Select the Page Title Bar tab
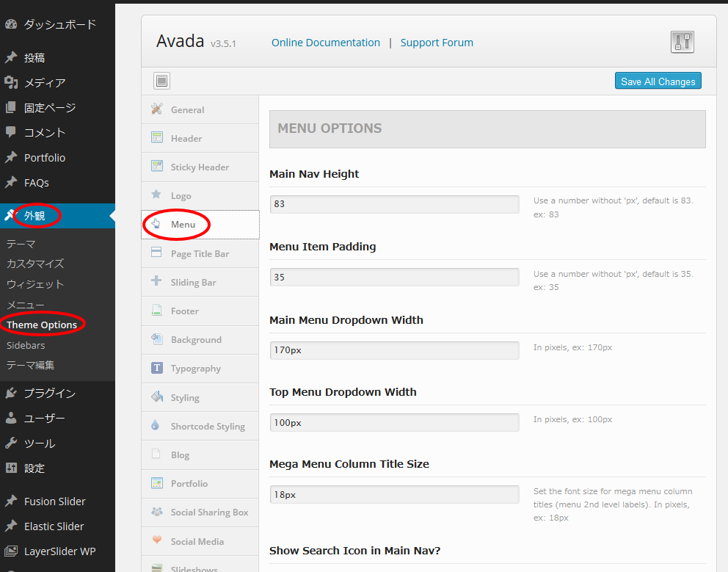 click(x=200, y=254)
